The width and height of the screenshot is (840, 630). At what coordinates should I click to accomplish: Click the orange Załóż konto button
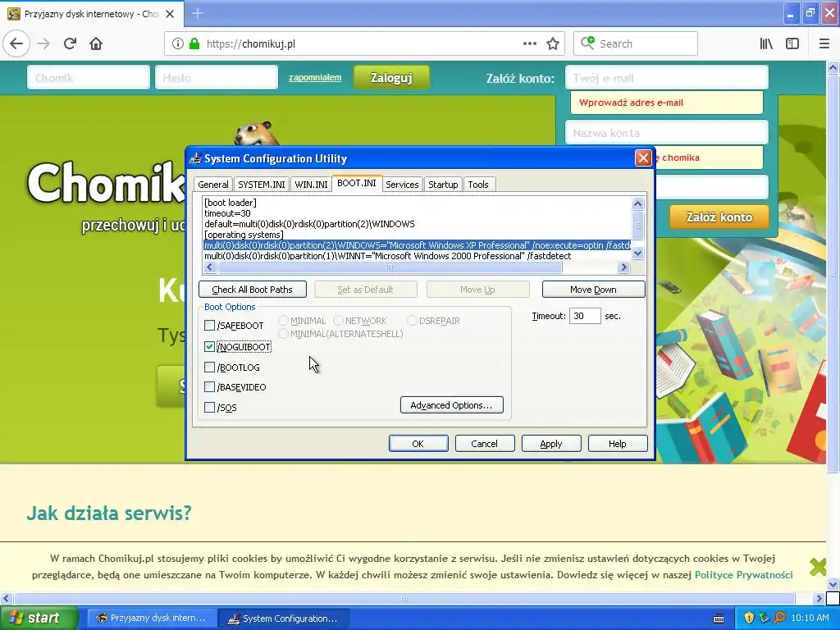click(719, 217)
